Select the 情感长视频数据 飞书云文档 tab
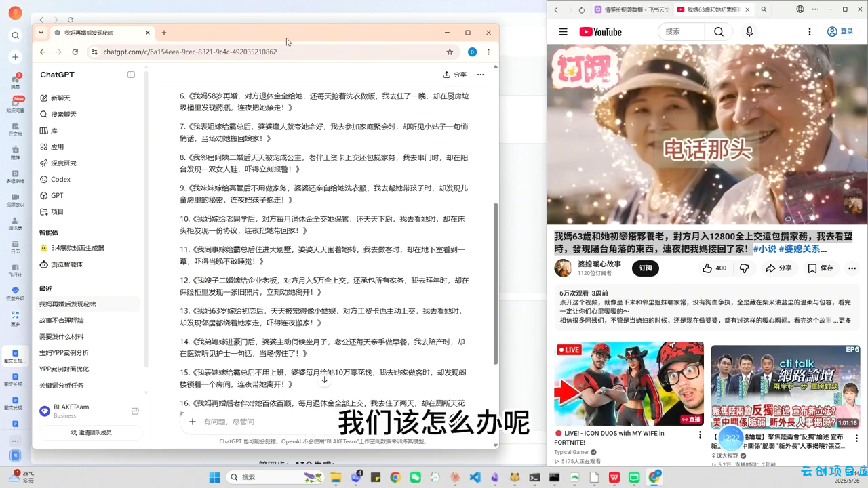The height and width of the screenshot is (488, 868). [x=632, y=9]
